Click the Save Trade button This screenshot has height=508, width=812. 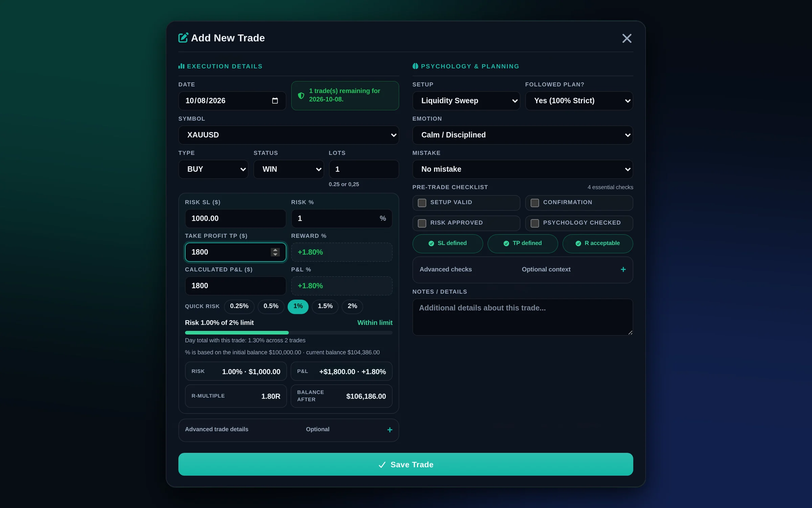[x=405, y=464]
